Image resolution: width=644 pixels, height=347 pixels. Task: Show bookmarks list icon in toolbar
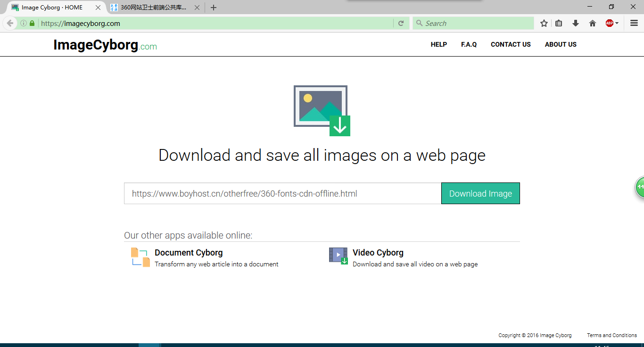(x=559, y=23)
